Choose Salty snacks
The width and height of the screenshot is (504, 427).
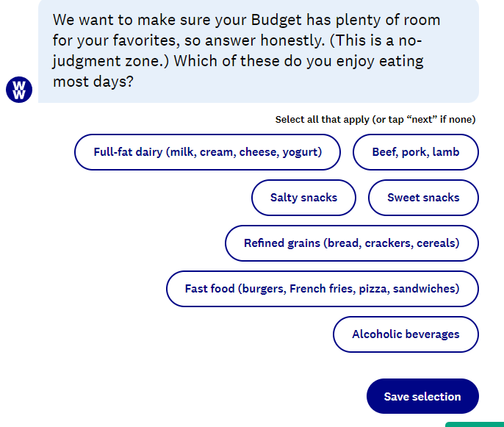[x=303, y=198]
